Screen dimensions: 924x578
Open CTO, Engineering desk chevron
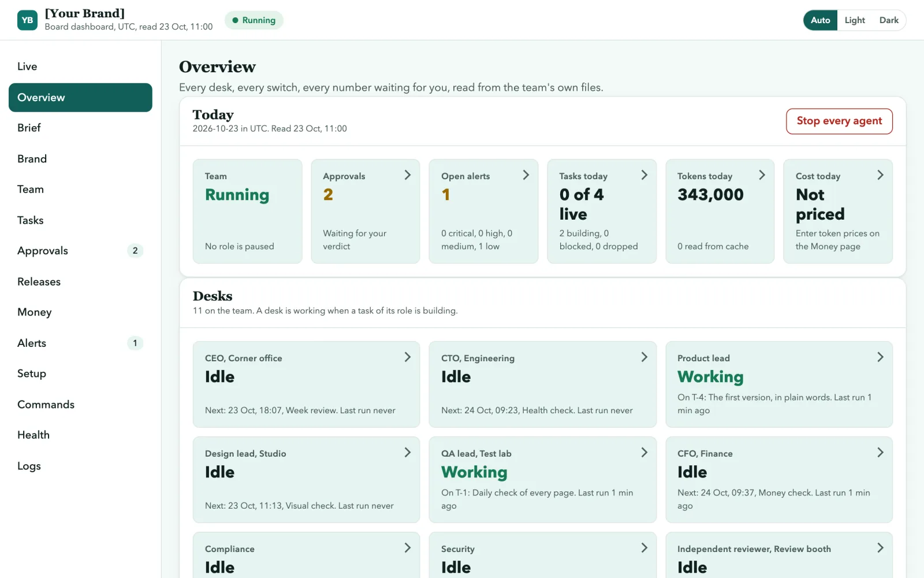tap(644, 357)
